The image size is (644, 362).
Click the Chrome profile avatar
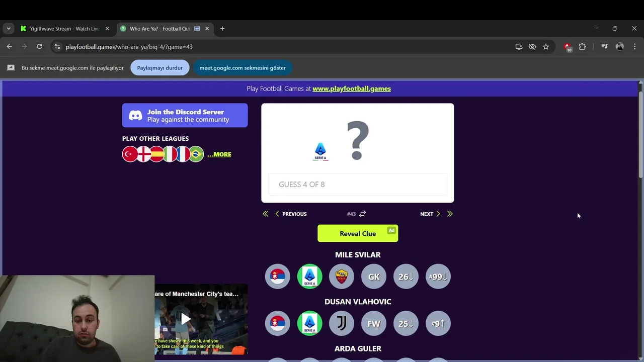620,47
